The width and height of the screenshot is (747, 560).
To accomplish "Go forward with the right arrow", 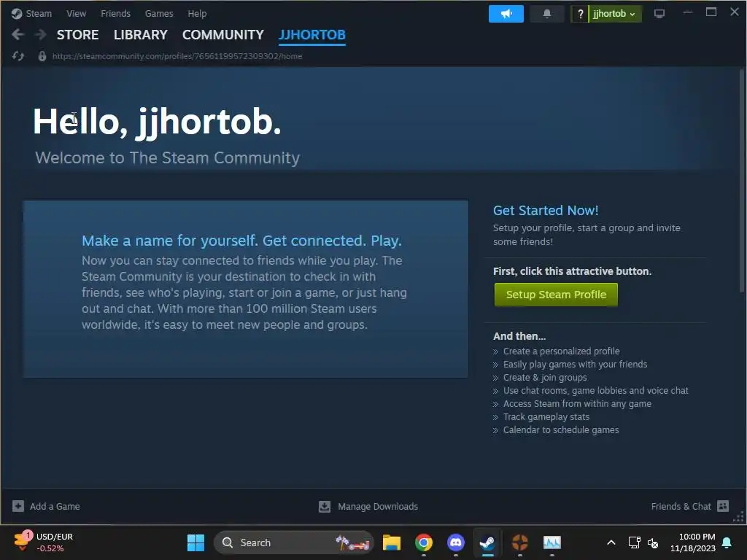I will 41,34.
